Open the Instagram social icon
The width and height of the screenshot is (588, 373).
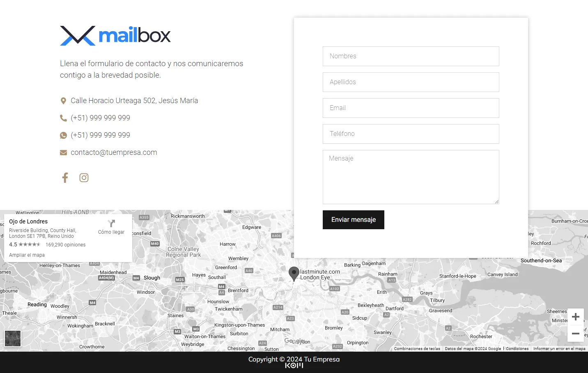coord(84,177)
